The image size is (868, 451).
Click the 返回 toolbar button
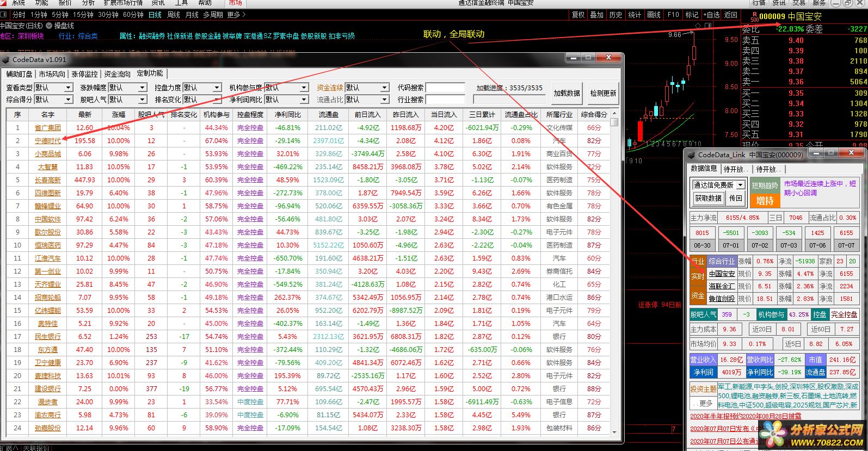[x=731, y=15]
